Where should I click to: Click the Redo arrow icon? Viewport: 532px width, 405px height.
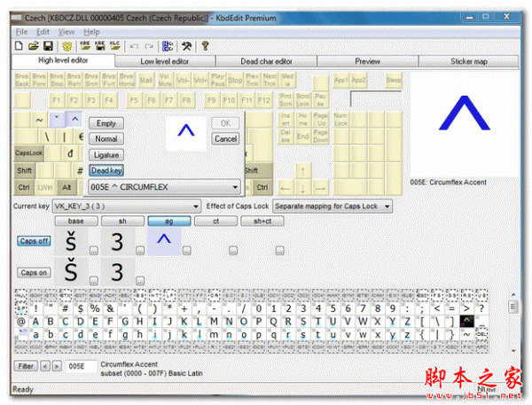pyautogui.click(x=149, y=46)
